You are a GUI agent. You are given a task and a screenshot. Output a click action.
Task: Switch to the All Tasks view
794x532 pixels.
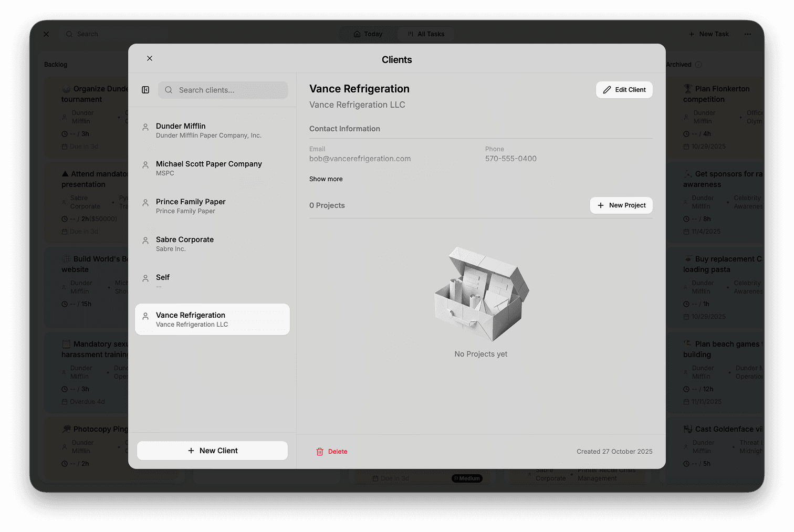tap(426, 34)
